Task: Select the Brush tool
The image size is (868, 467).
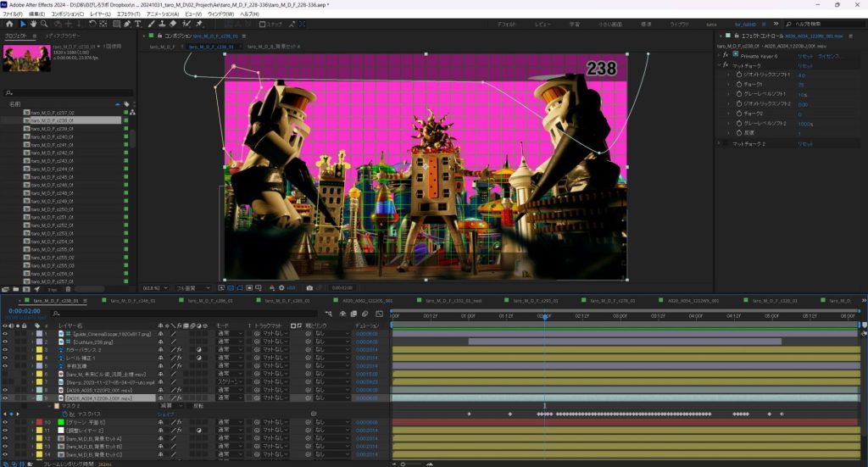Action: tap(151, 24)
